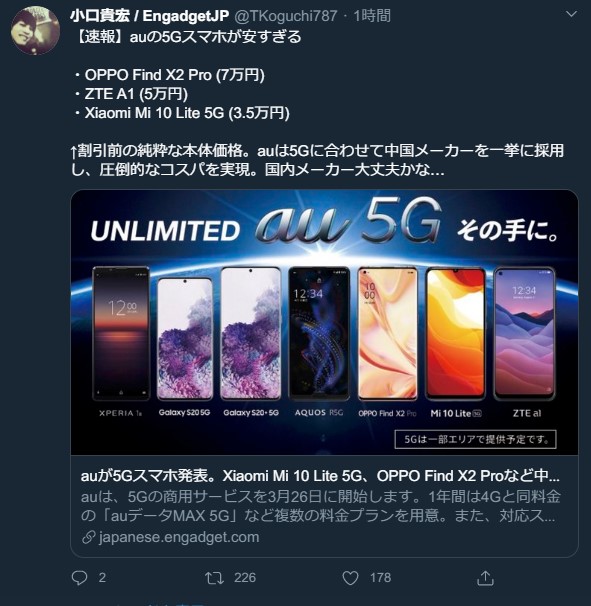Click the 178 likes count

[380, 578]
